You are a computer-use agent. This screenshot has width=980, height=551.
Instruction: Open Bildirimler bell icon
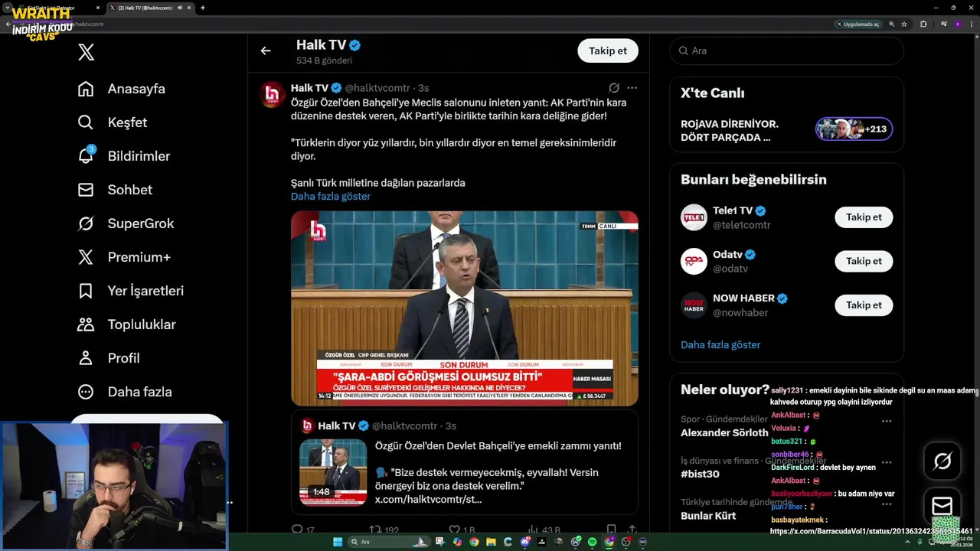[x=86, y=155]
